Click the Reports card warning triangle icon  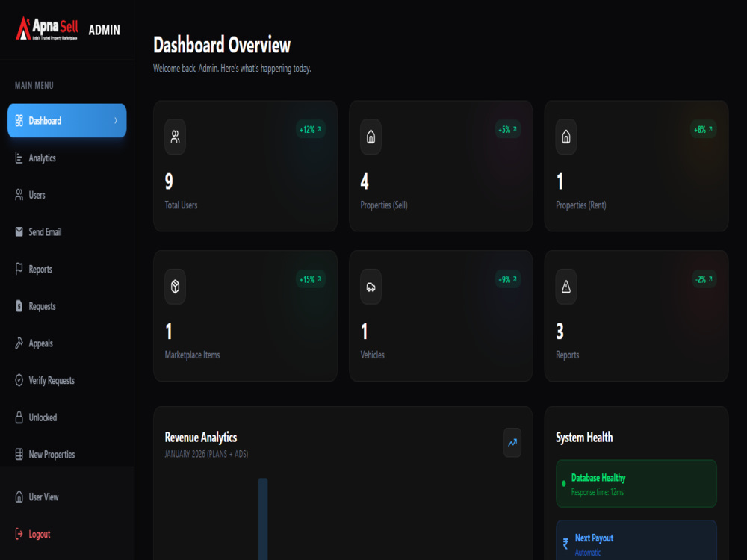pyautogui.click(x=566, y=287)
